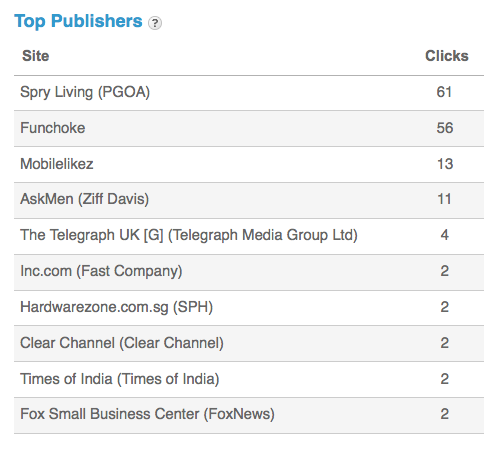Image resolution: width=502 pixels, height=452 pixels.
Task: Click the 56 clicks value
Action: (x=445, y=128)
